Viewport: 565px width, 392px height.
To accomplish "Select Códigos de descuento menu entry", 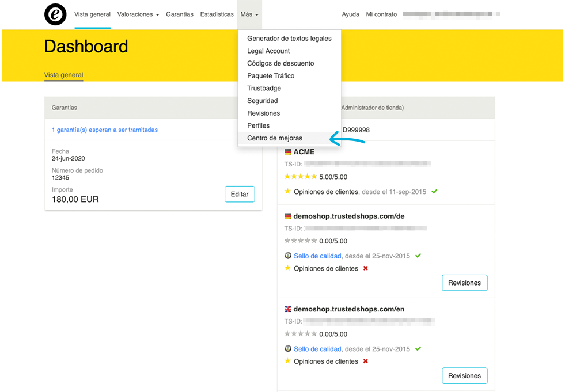I will click(x=289, y=63).
